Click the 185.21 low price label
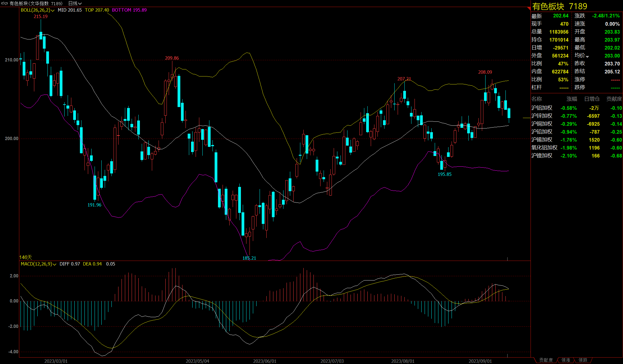This screenshot has width=623, height=364. (x=249, y=258)
